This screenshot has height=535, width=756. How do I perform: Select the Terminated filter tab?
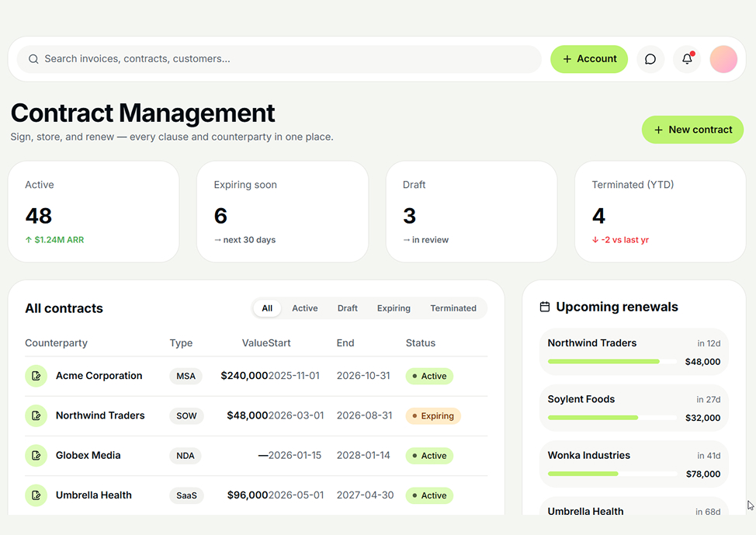click(x=453, y=308)
